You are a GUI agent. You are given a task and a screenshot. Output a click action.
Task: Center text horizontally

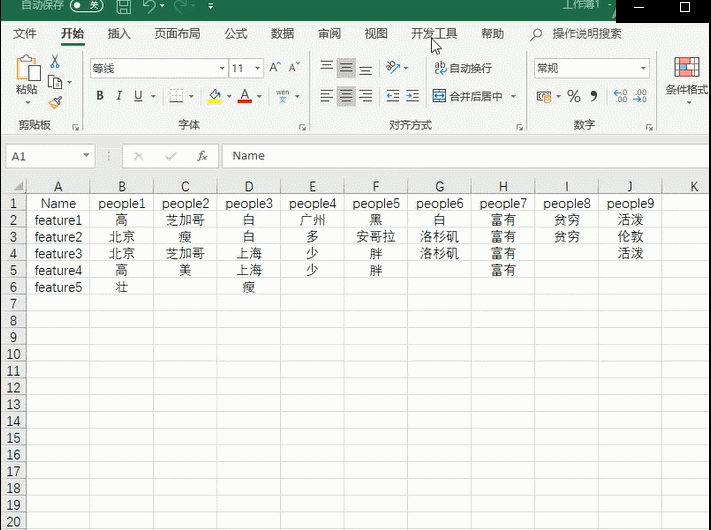click(346, 96)
